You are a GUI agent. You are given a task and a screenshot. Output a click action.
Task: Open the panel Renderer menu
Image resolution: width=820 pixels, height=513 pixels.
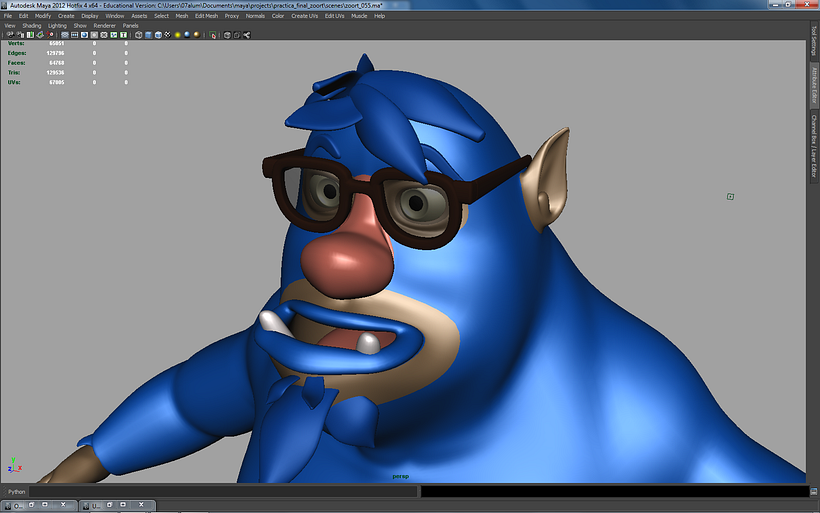[105, 26]
